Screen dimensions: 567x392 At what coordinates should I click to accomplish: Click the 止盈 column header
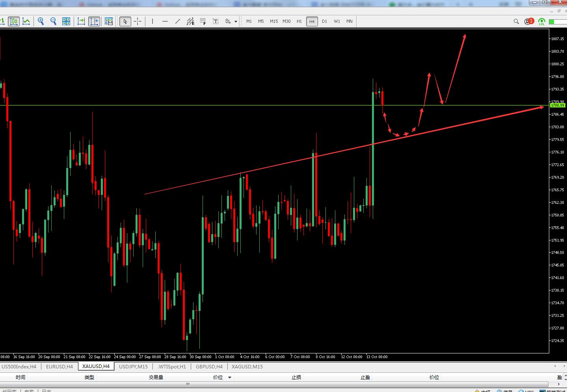(x=365, y=377)
